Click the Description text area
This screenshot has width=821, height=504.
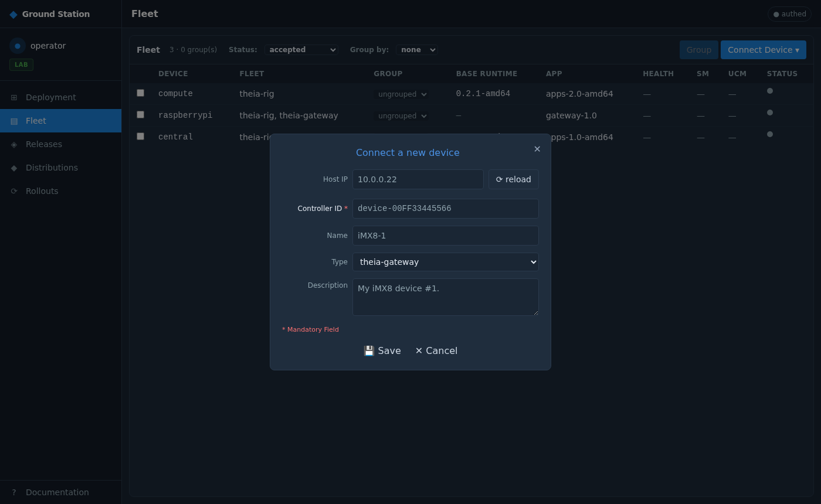446,297
